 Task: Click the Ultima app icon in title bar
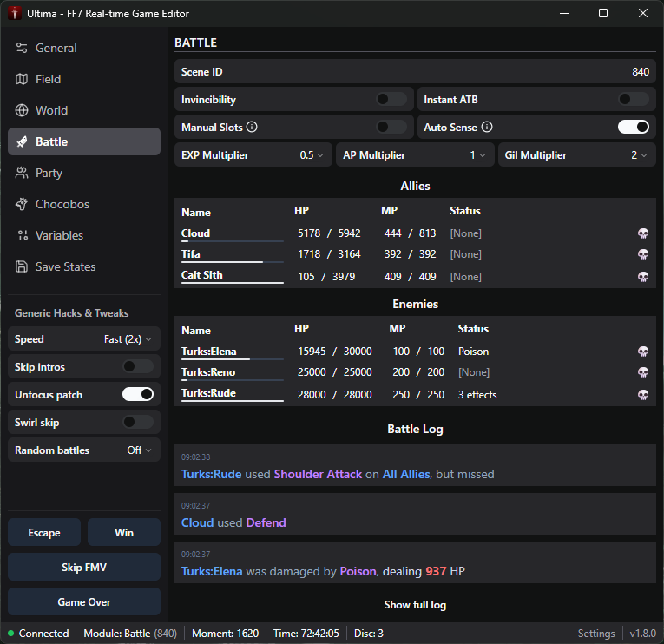coord(15,14)
